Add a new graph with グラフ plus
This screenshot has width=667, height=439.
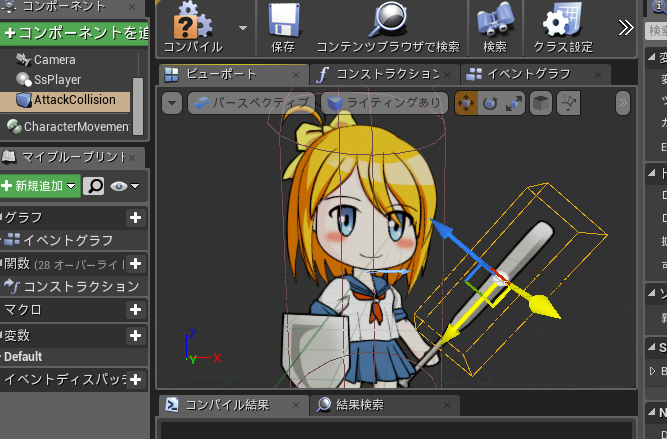tap(135, 218)
